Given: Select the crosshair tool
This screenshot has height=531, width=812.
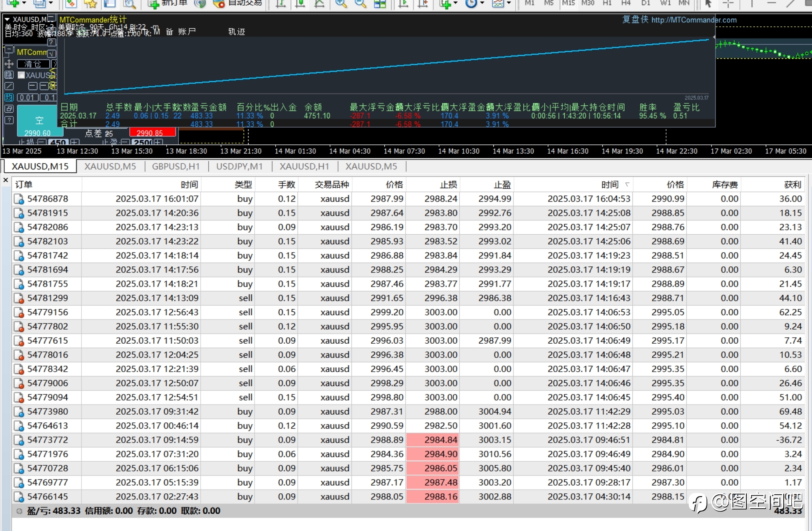Looking at the screenshot, I should point(728,4).
